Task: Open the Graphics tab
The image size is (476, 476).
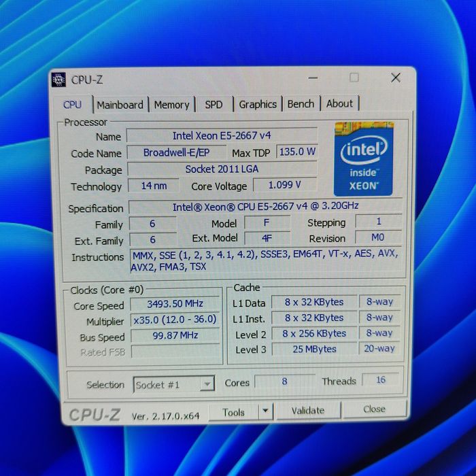Action: tap(258, 104)
